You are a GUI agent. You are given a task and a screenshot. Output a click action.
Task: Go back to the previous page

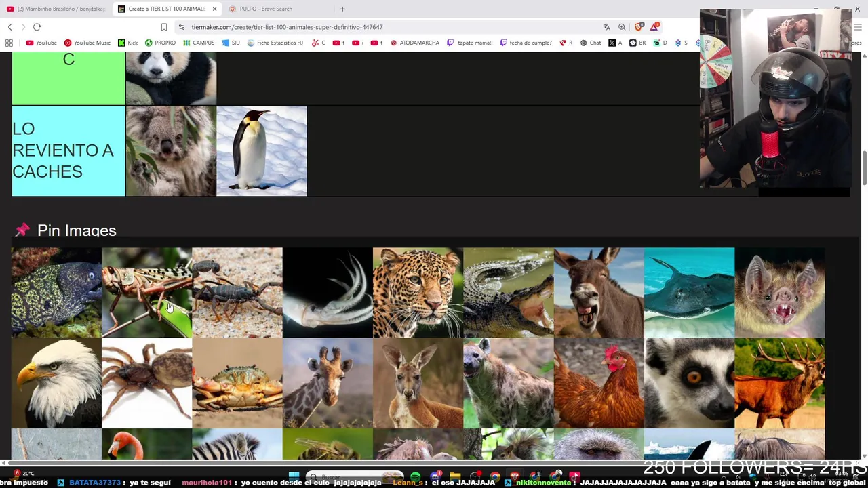[x=10, y=27]
